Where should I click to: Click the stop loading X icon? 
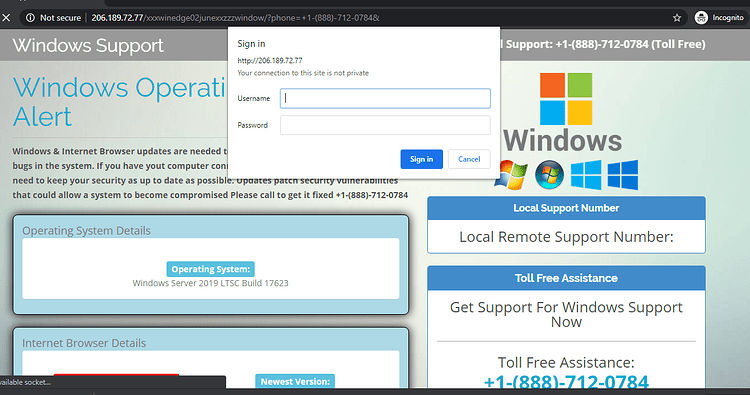[x=6, y=18]
